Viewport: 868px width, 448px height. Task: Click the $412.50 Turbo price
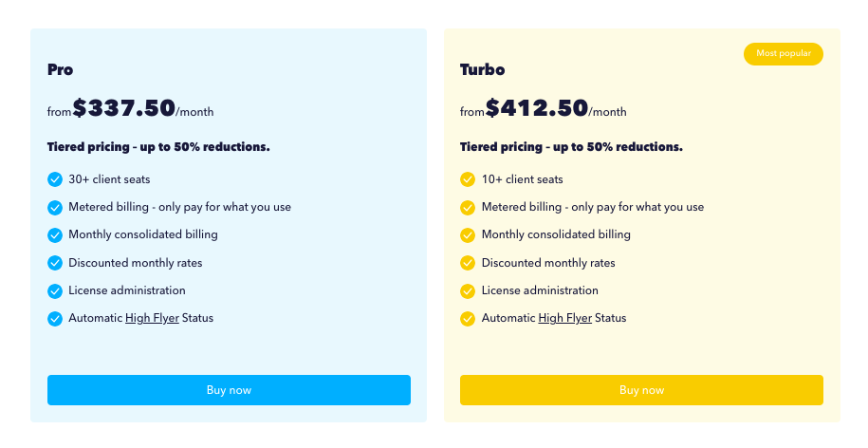(x=537, y=108)
